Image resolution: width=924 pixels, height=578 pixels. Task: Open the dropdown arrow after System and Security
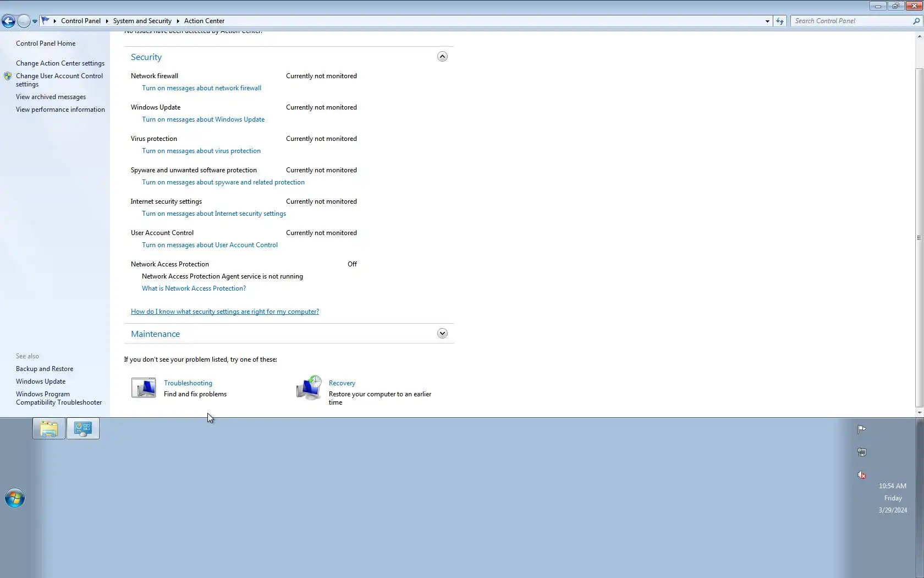(178, 21)
